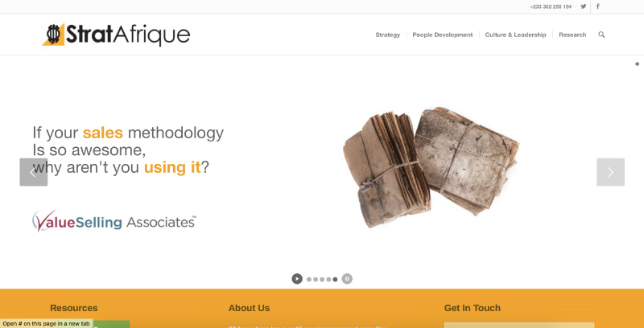Image resolution: width=644 pixels, height=328 pixels.
Task: Click the ValueSelling Associates logo
Action: tap(114, 221)
